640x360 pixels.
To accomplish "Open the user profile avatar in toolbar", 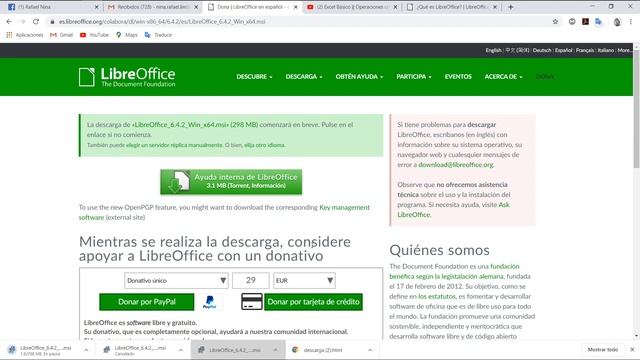I will tap(617, 22).
